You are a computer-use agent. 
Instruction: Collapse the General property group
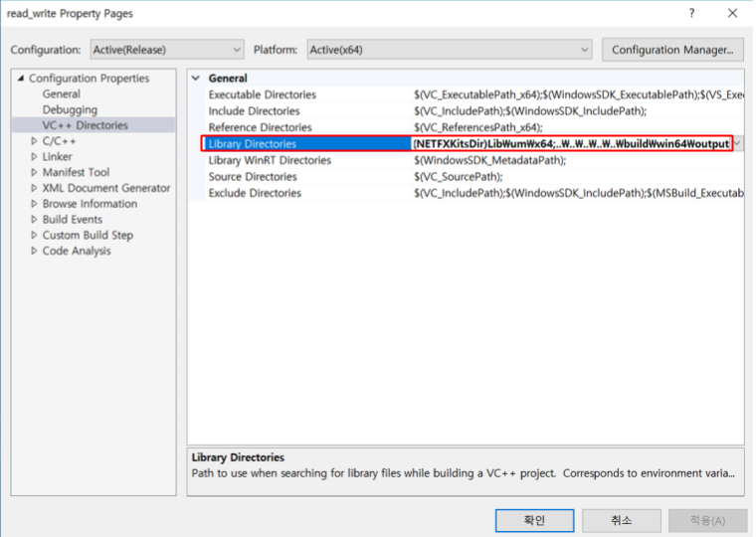tap(196, 79)
